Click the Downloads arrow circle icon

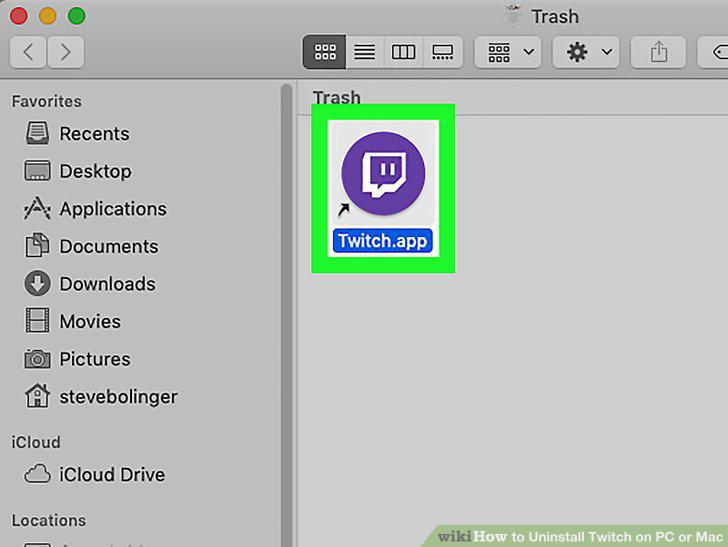click(x=37, y=283)
